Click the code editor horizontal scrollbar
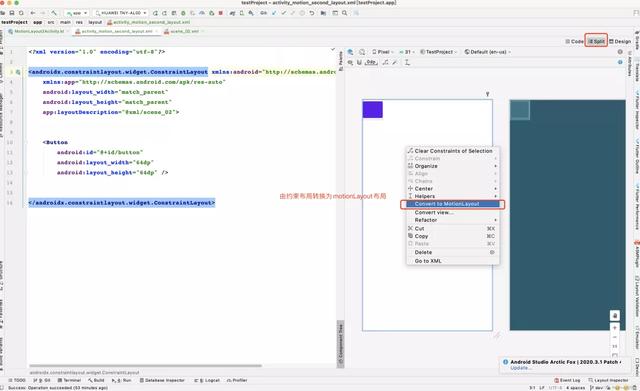 (x=145, y=366)
